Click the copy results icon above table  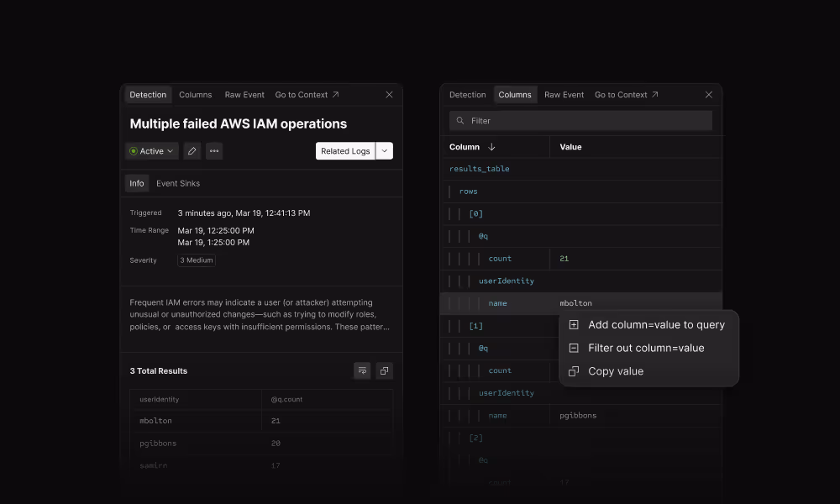384,370
